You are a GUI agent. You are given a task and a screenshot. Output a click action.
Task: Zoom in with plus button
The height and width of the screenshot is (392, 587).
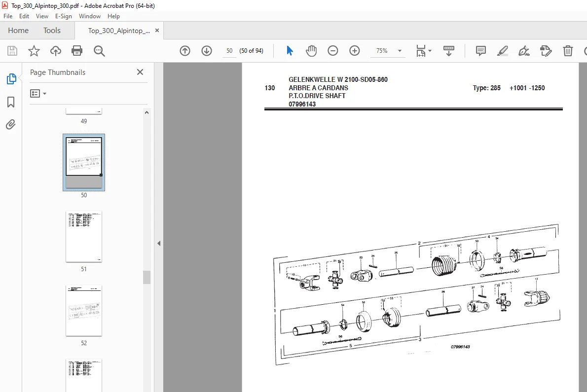point(355,51)
